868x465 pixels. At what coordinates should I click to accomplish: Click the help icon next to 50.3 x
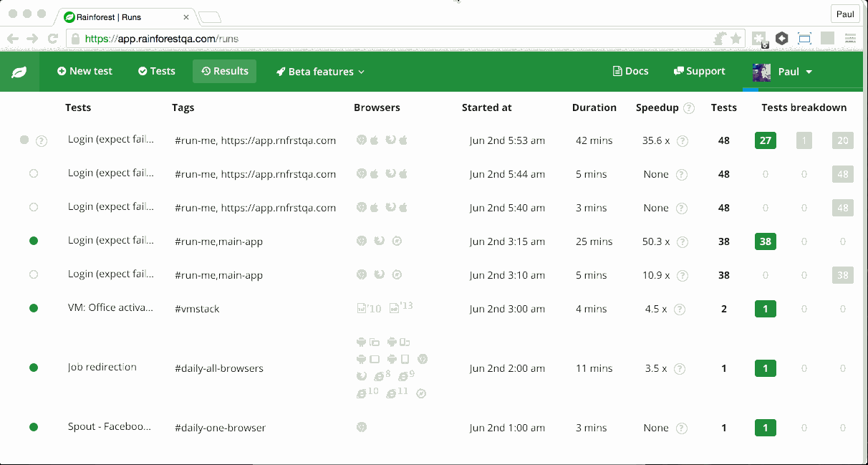point(683,242)
